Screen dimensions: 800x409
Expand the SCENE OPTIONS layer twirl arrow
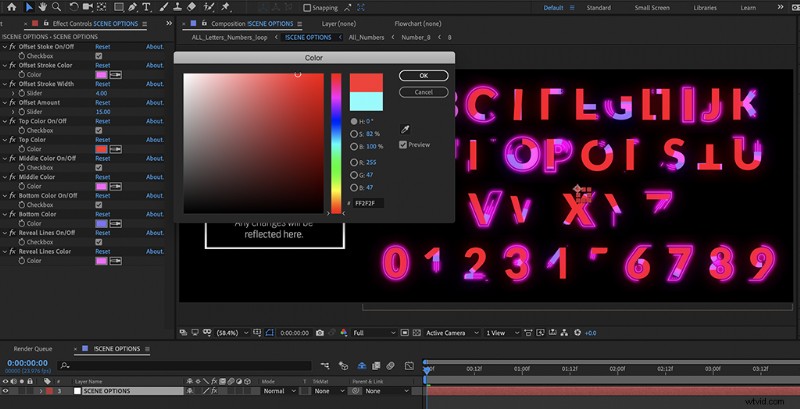(x=41, y=391)
